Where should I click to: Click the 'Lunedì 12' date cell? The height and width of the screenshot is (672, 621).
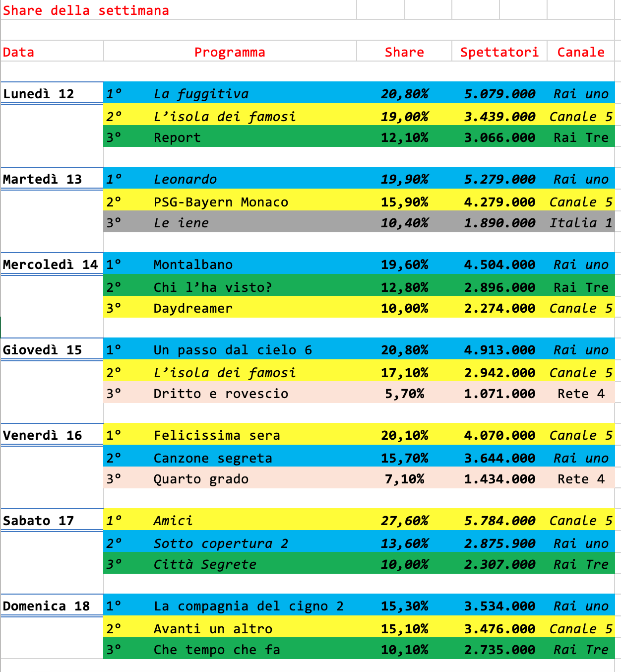tap(39, 94)
